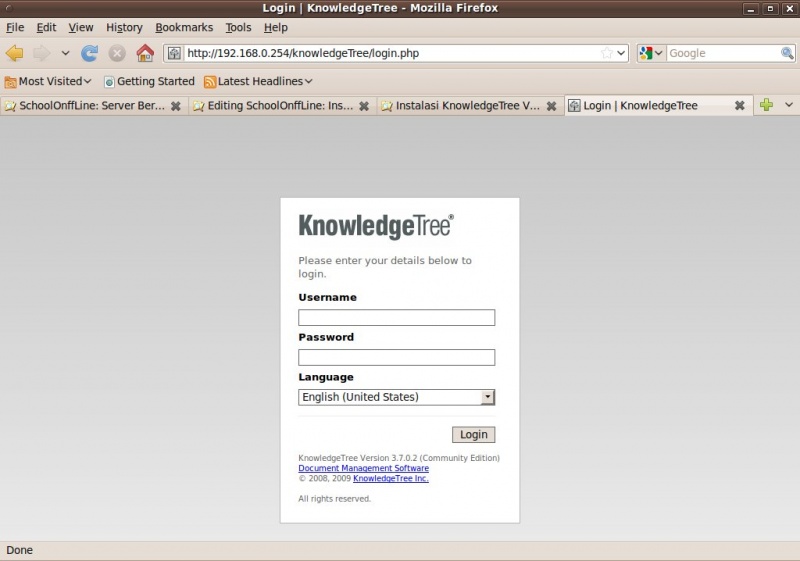Screen dimensions: 800x561
Task: Switch to Instalasi KnowledgeTree tab
Action: [x=466, y=105]
